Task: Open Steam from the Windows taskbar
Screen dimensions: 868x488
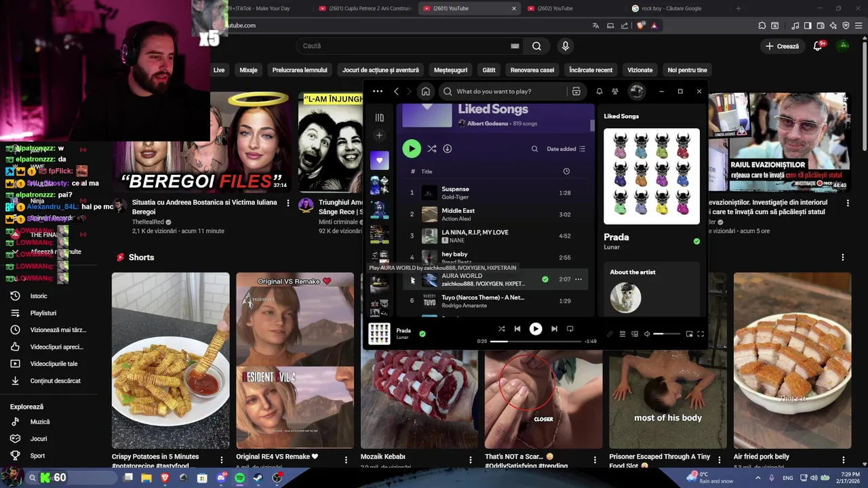Action: tap(258, 478)
